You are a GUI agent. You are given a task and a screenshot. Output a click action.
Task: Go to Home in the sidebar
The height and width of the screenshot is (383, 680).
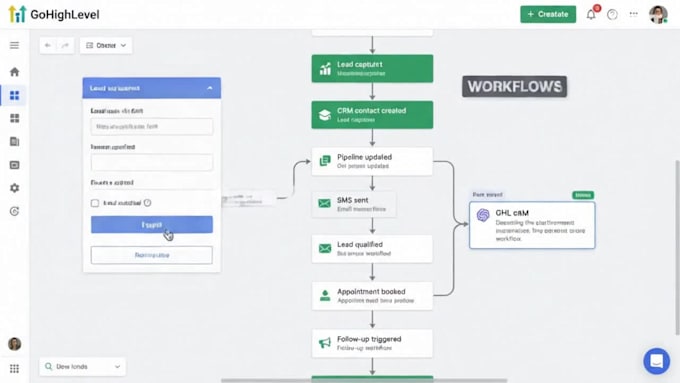click(14, 72)
